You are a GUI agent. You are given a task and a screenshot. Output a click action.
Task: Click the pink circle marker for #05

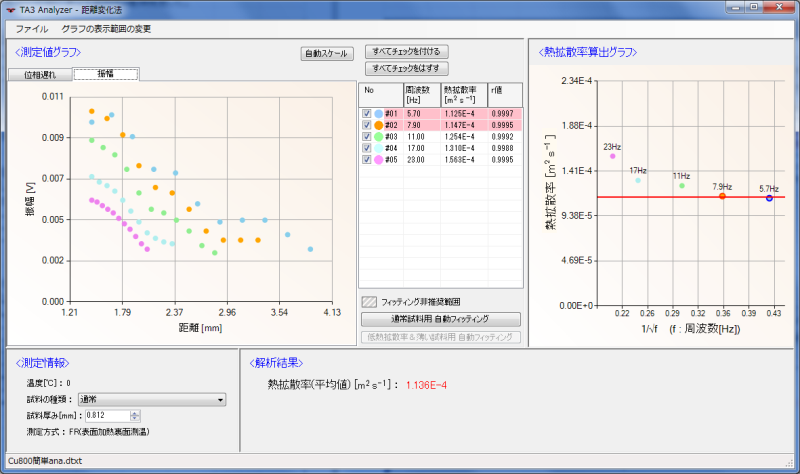(x=379, y=160)
